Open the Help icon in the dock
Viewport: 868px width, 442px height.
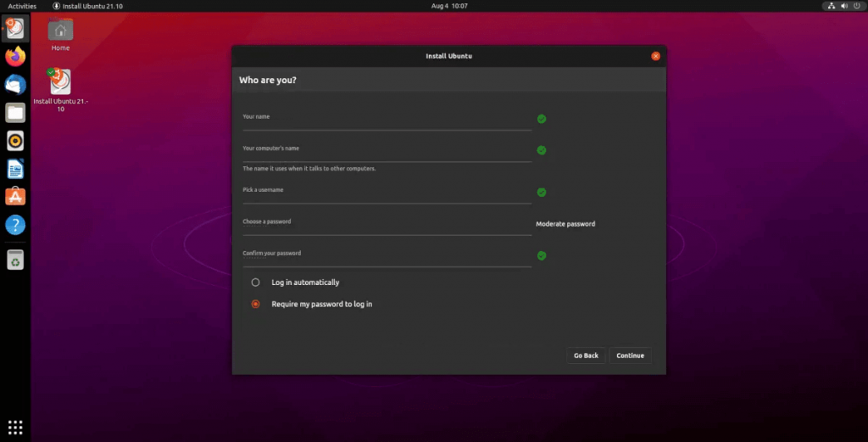[15, 225]
